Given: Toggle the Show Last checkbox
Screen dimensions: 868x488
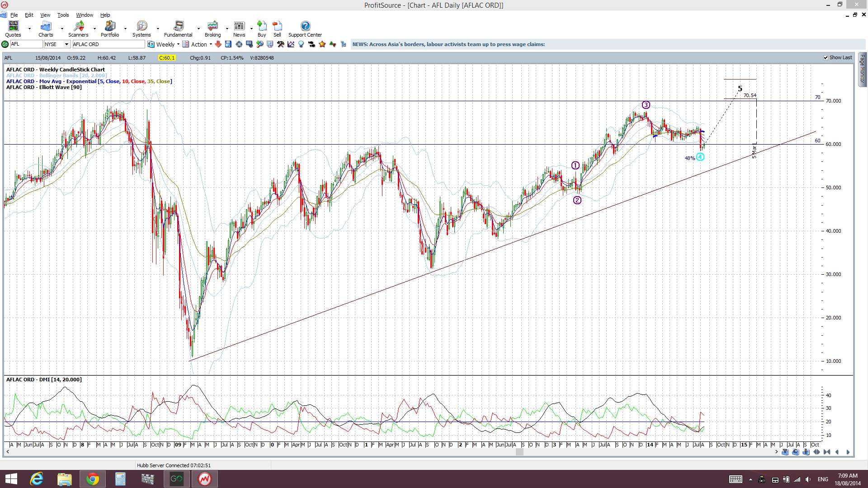Looking at the screenshot, I should (x=826, y=57).
